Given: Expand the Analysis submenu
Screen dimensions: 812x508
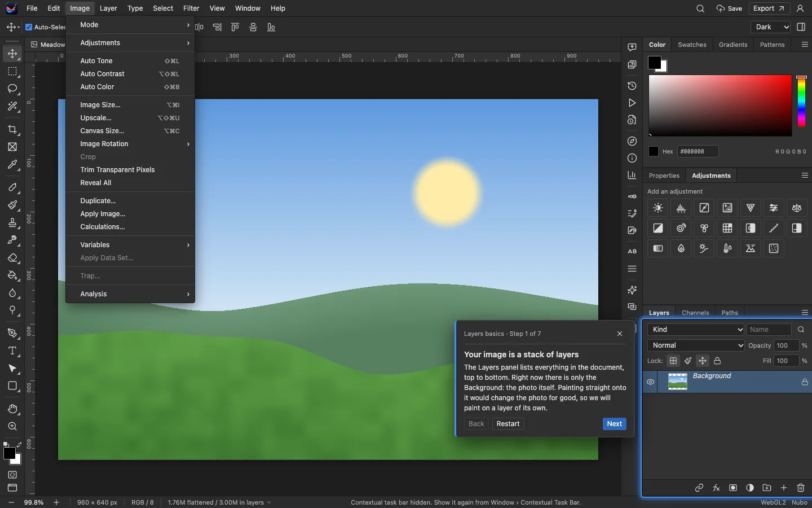Looking at the screenshot, I should [x=130, y=294].
